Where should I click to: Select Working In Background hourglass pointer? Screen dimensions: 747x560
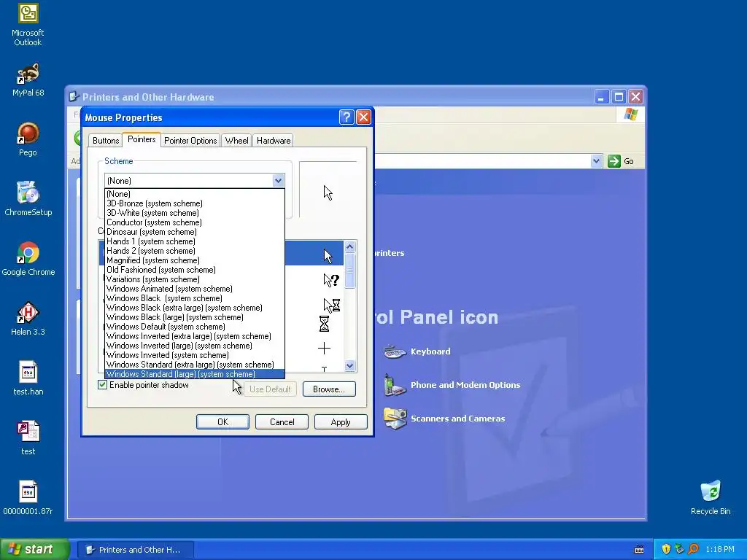[332, 305]
